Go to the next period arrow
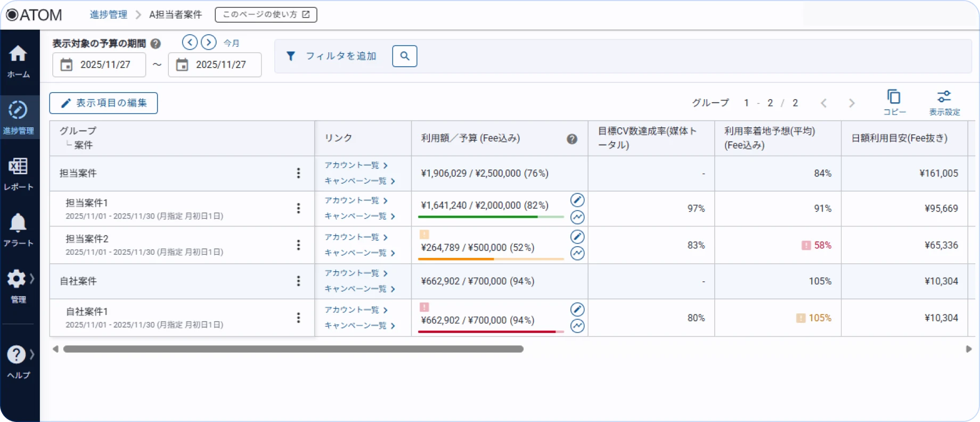This screenshot has width=980, height=422. (x=208, y=42)
